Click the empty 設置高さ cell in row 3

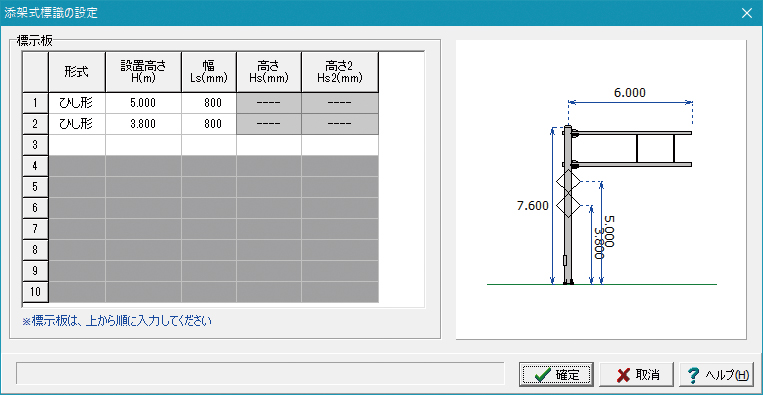[144, 145]
